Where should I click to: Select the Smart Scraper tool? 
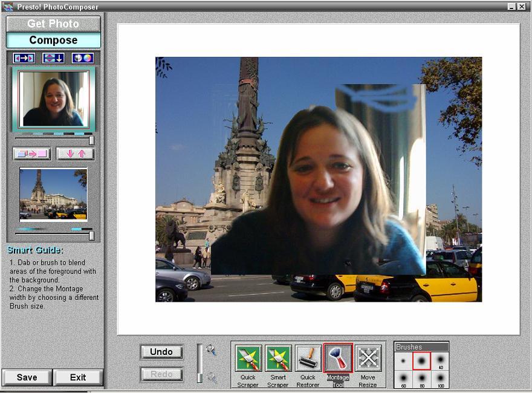pos(278,359)
